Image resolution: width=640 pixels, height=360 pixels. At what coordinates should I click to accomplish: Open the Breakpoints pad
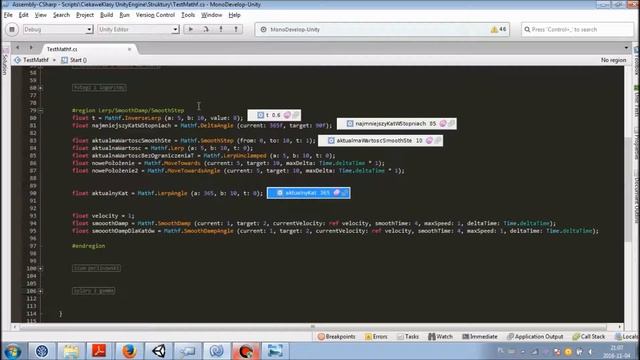click(337, 337)
